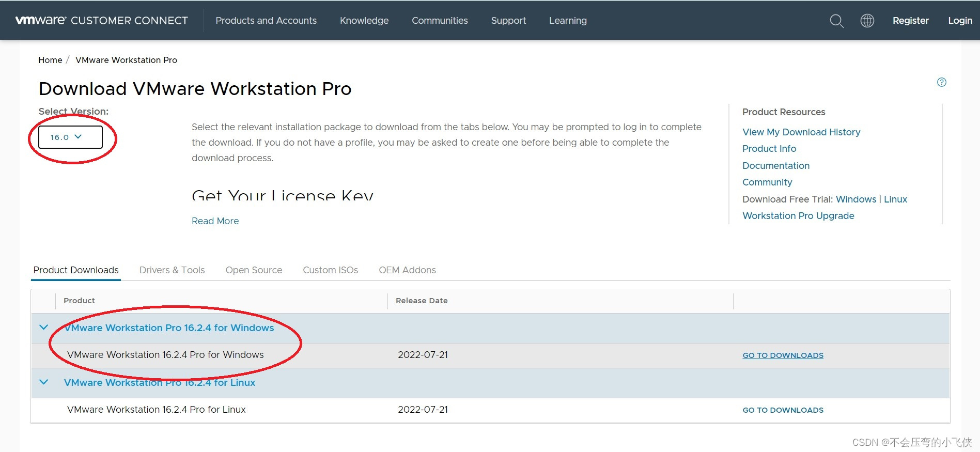Click the Windows row release date 2022-07-21

(423, 355)
